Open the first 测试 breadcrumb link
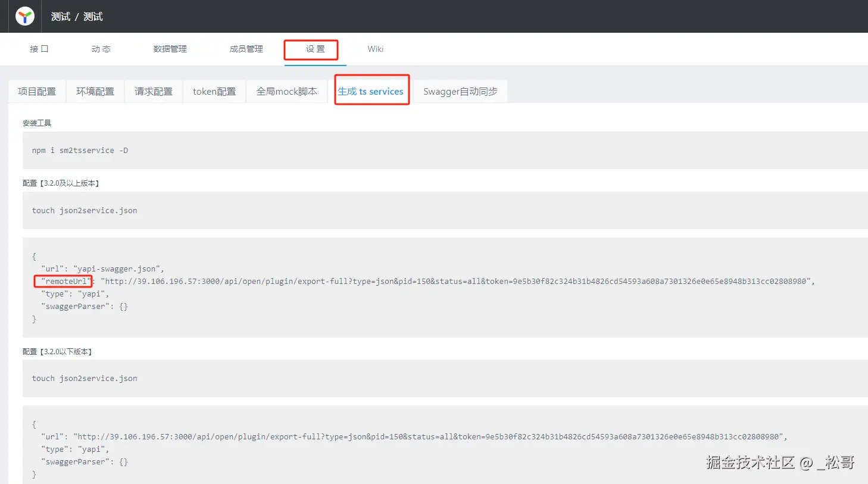Screen dimensions: 868x484 click(60, 17)
